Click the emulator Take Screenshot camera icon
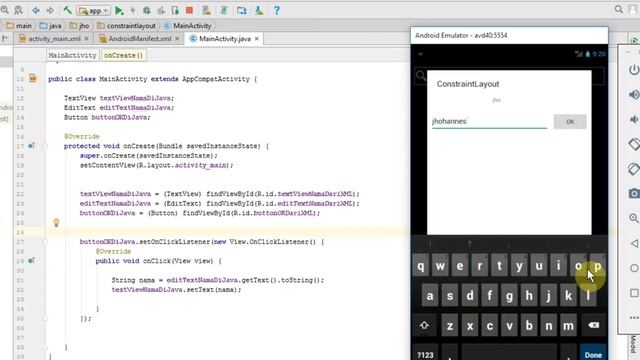640x360 pixels. click(x=633, y=193)
